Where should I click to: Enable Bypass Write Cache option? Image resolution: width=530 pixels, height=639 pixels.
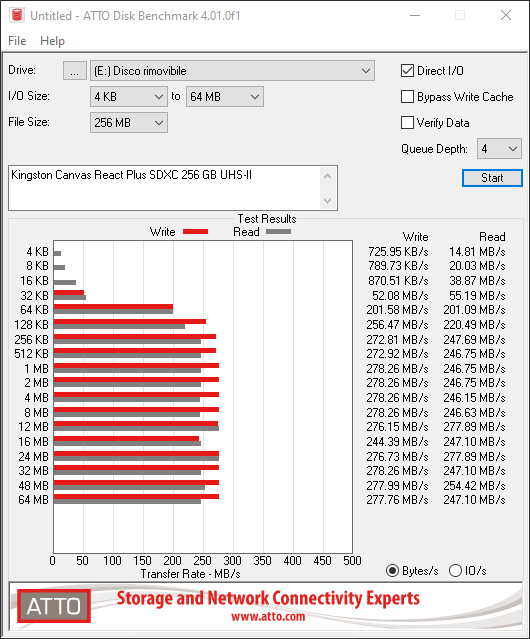point(407,97)
